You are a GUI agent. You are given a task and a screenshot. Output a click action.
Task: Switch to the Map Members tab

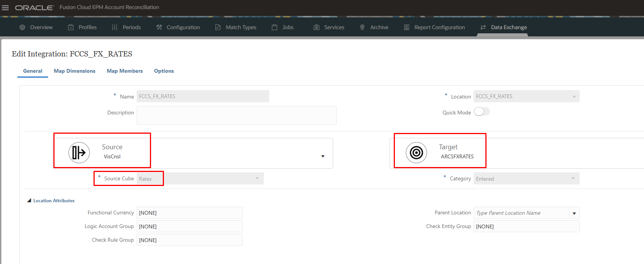(x=125, y=71)
